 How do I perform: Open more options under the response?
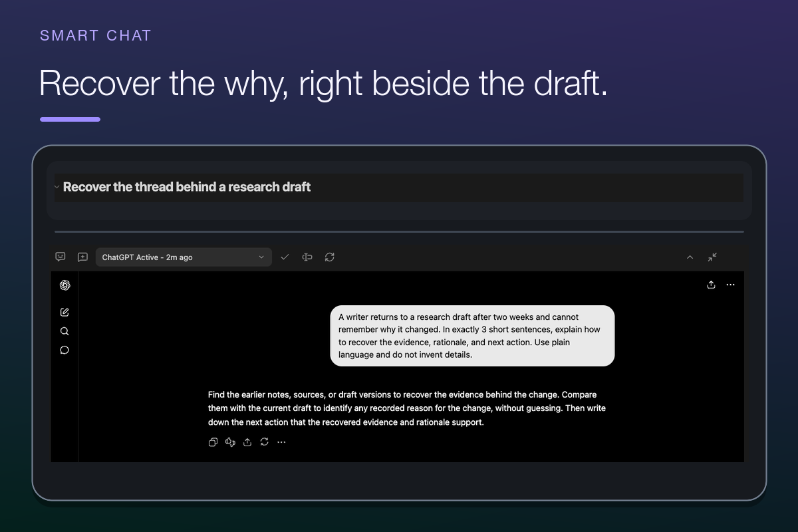pyautogui.click(x=281, y=442)
